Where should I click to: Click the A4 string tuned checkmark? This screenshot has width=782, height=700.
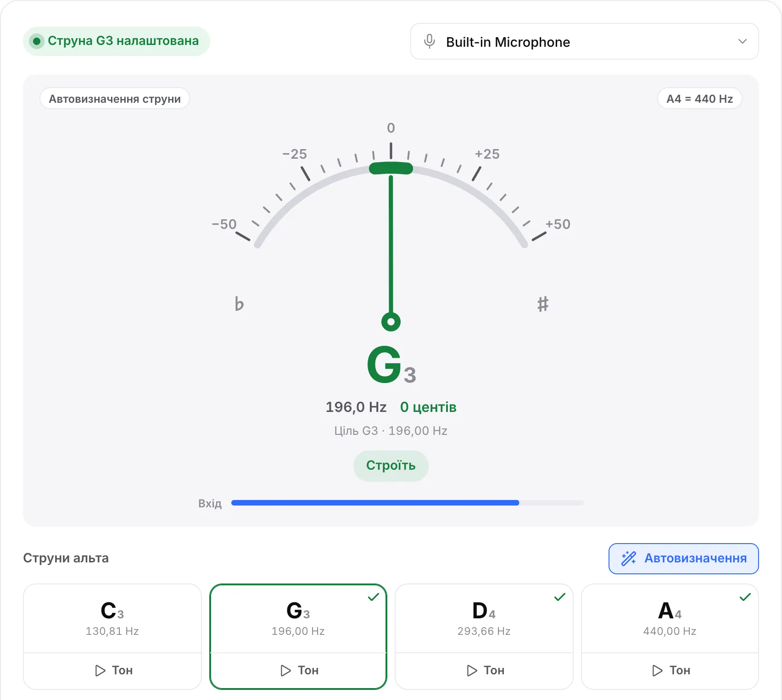pyautogui.click(x=745, y=597)
